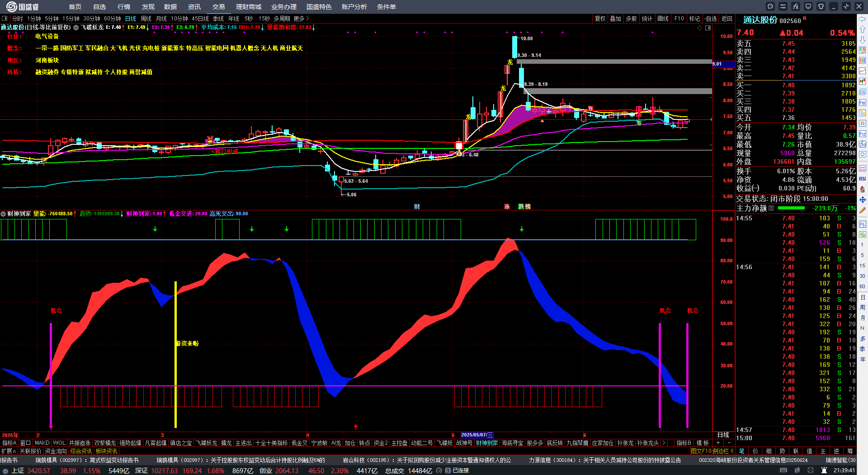The width and height of the screenshot is (868, 475).
Task: Switch to intraday line chart sidebar icon
Action: (x=863, y=71)
